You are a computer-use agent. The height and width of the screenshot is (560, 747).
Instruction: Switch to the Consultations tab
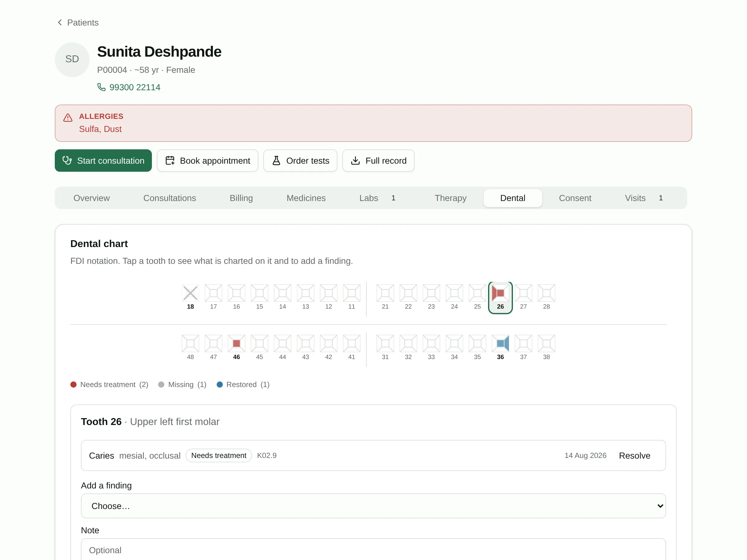click(x=170, y=198)
